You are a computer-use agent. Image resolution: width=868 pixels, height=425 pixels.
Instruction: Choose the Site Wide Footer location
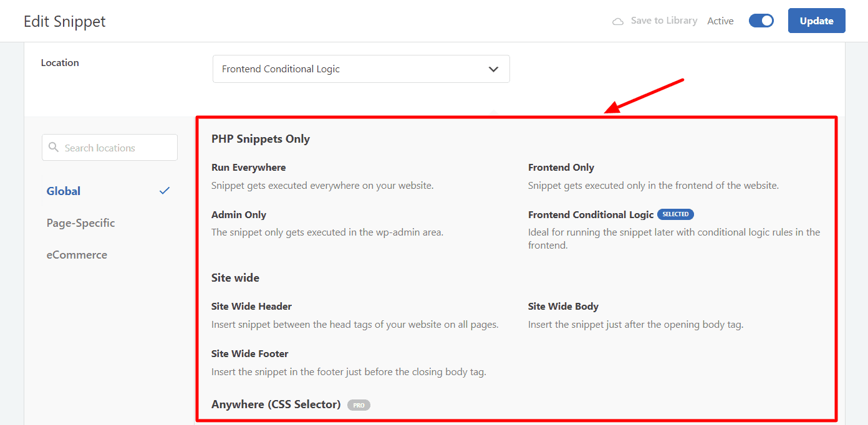tap(249, 354)
